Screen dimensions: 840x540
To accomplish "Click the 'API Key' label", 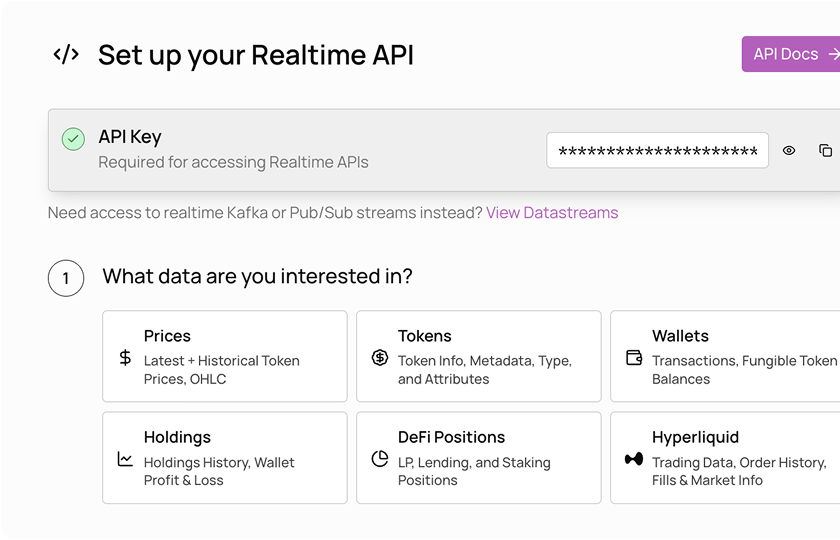I will tap(130, 137).
